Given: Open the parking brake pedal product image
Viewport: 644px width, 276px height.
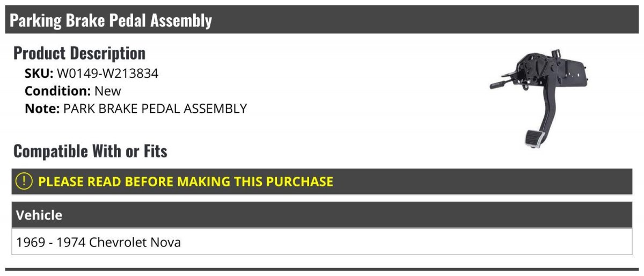Looking at the screenshot, I should [x=539, y=98].
